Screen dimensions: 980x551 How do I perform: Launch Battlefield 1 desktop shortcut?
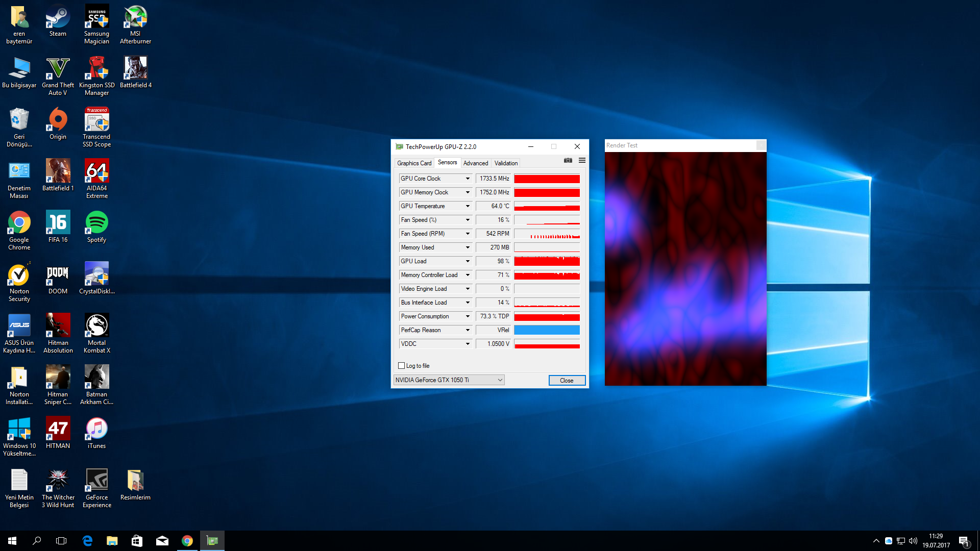coord(58,176)
